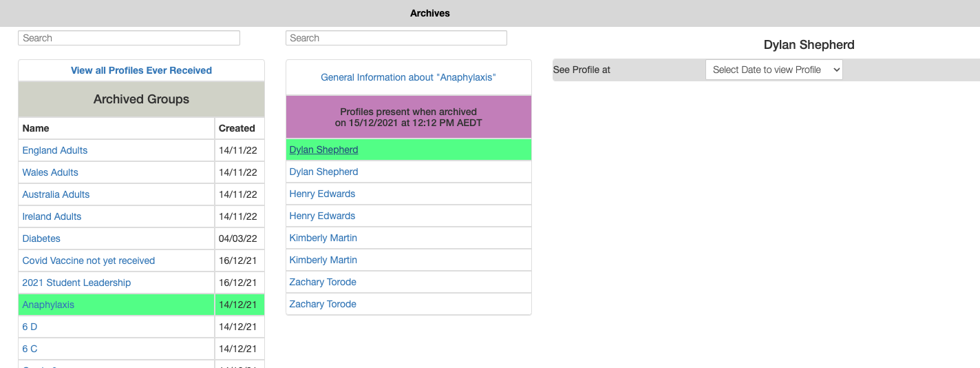
Task: Click the search field above Archived Groups
Action: pyautogui.click(x=129, y=38)
